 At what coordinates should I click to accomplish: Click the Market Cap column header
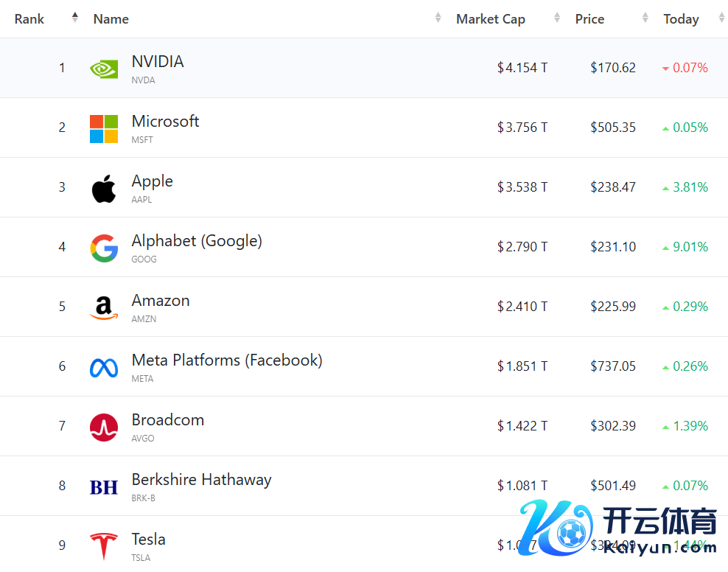(x=491, y=19)
